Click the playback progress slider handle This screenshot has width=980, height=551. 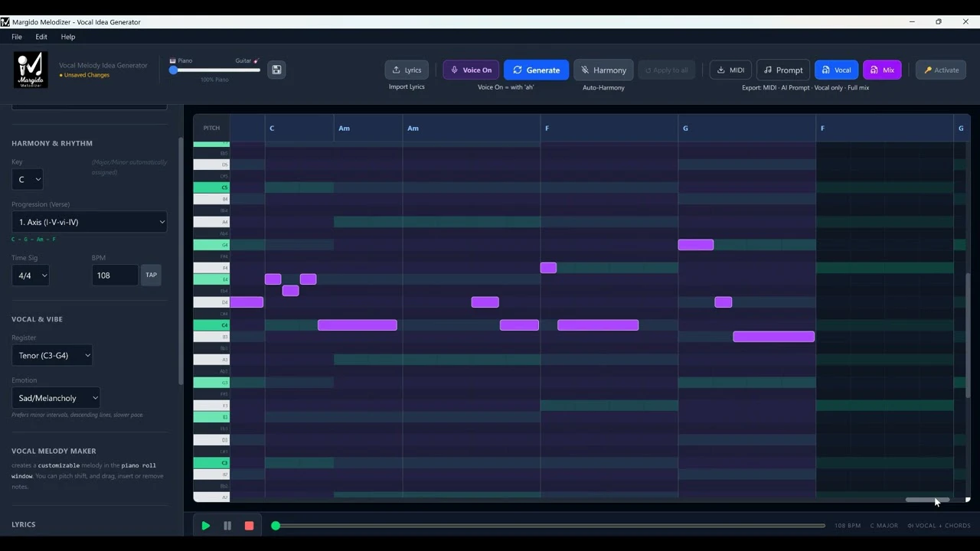tap(276, 526)
